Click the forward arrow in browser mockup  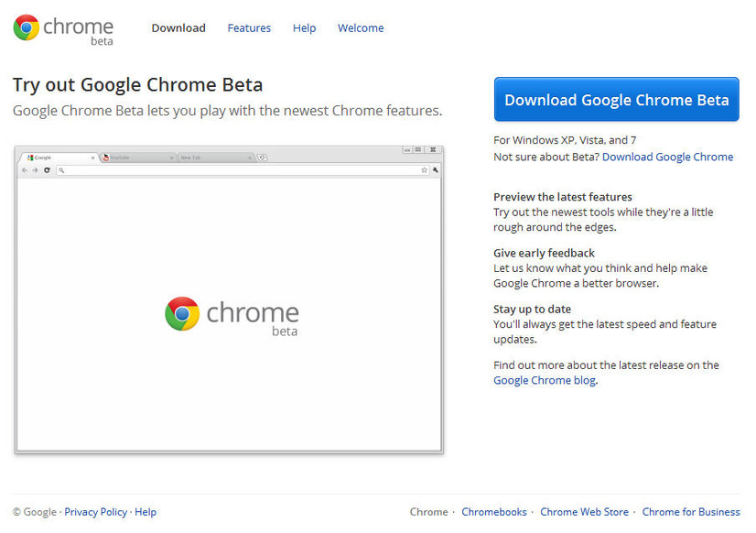coord(36,170)
